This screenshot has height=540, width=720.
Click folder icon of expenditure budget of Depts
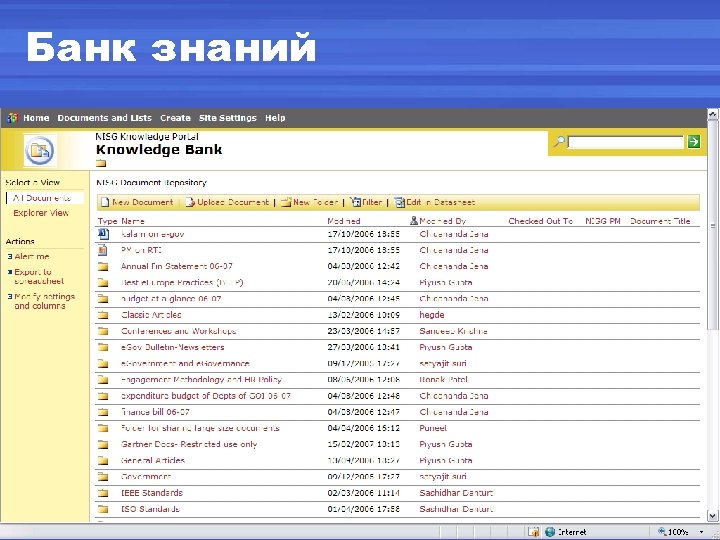point(103,396)
